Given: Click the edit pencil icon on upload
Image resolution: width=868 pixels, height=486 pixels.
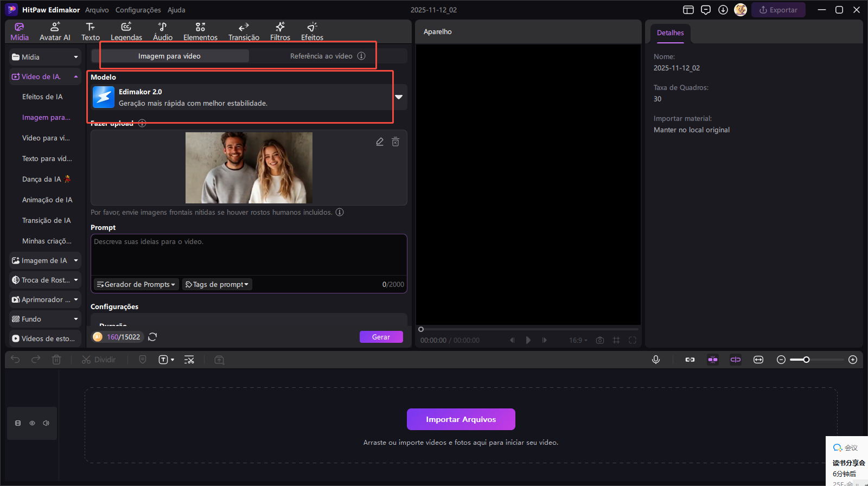Looking at the screenshot, I should (x=380, y=142).
